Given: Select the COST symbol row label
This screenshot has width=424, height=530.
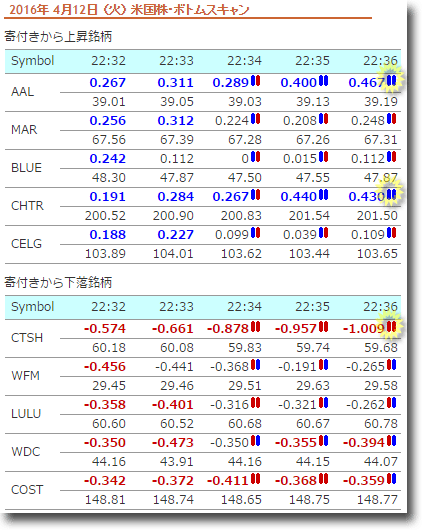Looking at the screenshot, I should pyautogui.click(x=27, y=489).
